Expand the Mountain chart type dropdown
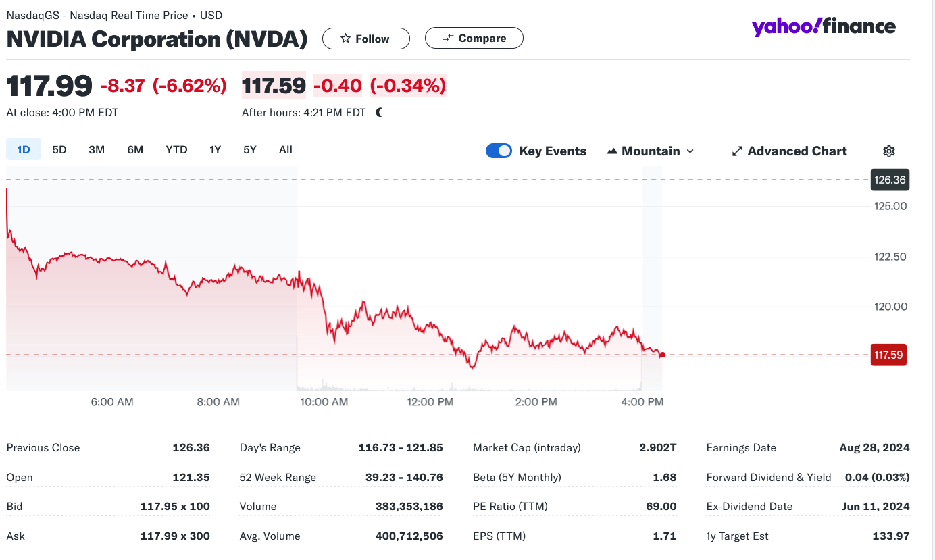The width and height of the screenshot is (935, 560). coord(690,151)
